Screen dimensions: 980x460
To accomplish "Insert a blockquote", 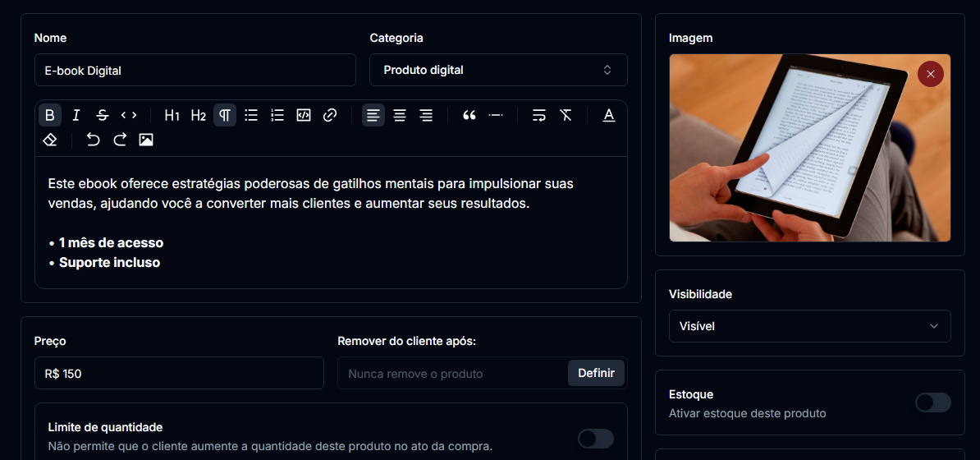I will [x=469, y=115].
